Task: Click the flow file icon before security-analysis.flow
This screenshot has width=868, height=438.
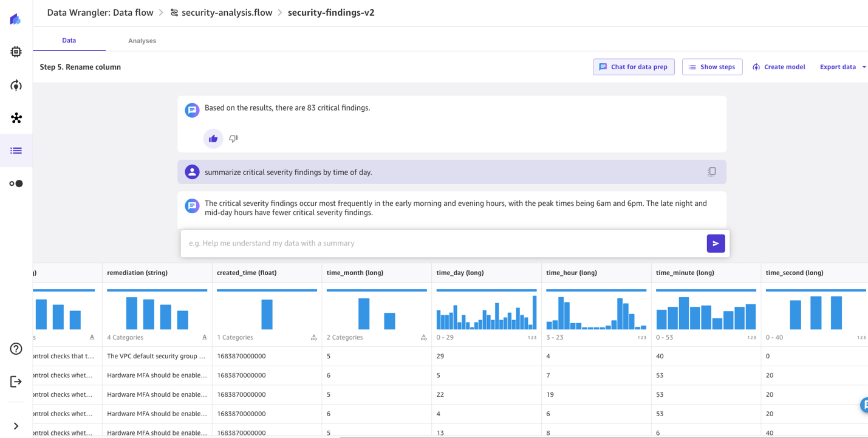Action: point(174,13)
